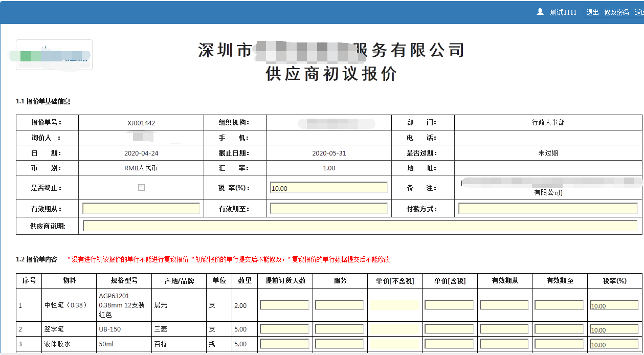Click 单价[含税] field for 液体胶水 row
The width and height of the screenshot is (644, 355).
pyautogui.click(x=450, y=344)
